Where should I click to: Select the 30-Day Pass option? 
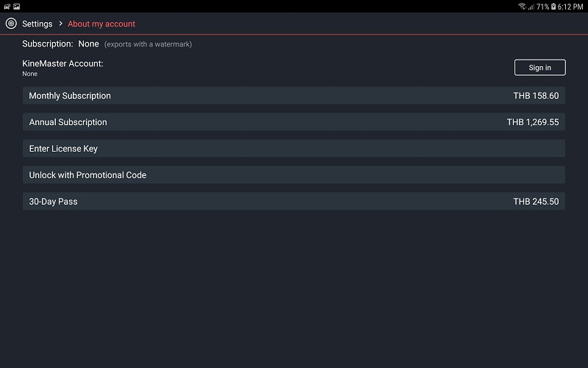53,202
